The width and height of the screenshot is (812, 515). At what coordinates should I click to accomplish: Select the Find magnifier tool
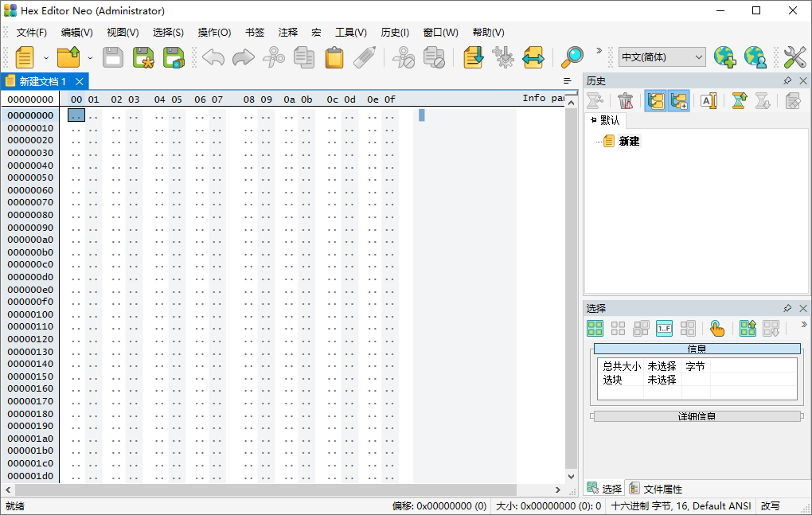572,57
